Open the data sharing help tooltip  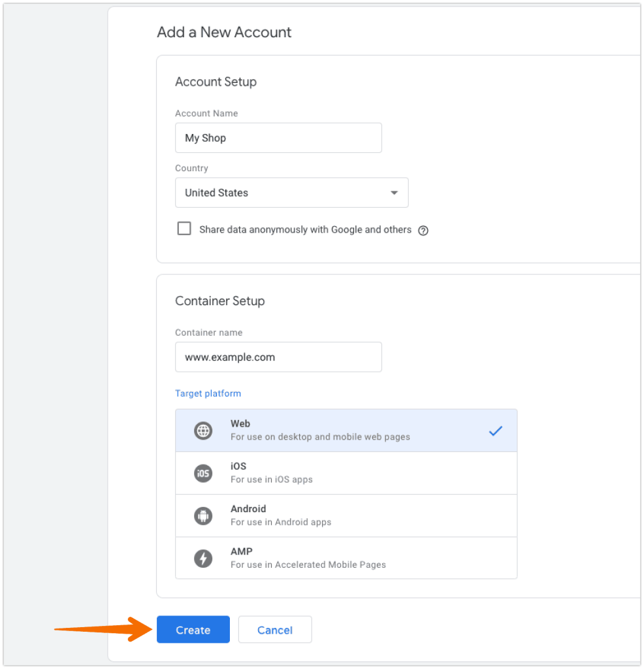coord(423,230)
